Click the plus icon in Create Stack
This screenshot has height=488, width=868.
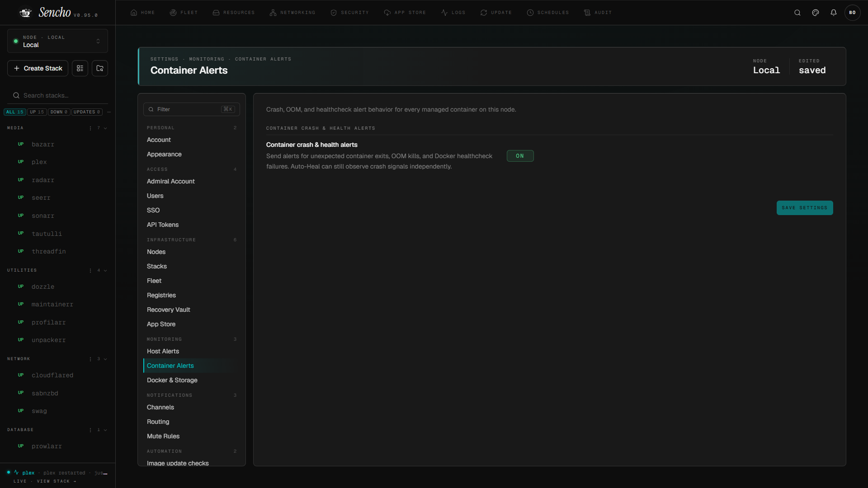(x=17, y=68)
